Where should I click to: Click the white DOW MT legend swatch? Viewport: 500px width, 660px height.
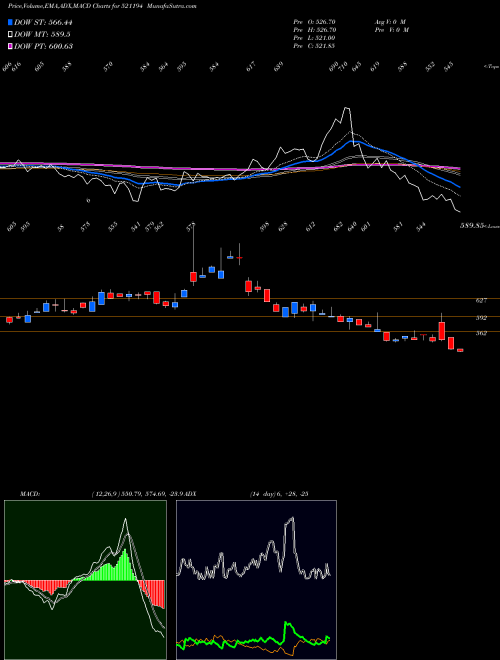pos(11,35)
